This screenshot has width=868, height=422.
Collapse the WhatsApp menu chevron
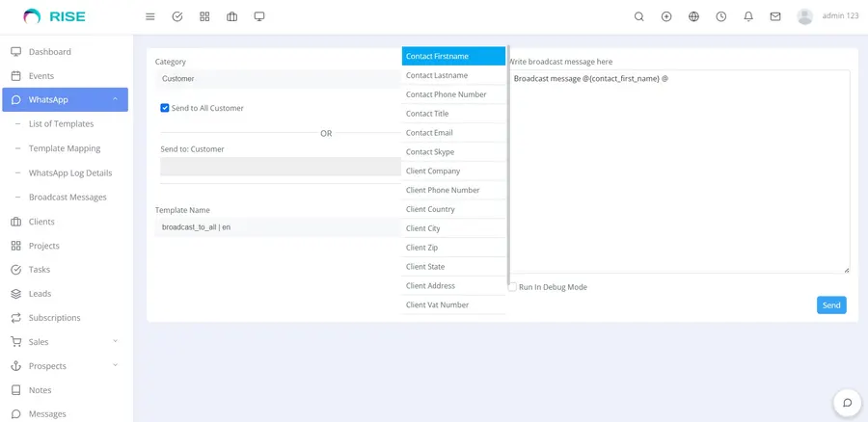pyautogui.click(x=115, y=99)
